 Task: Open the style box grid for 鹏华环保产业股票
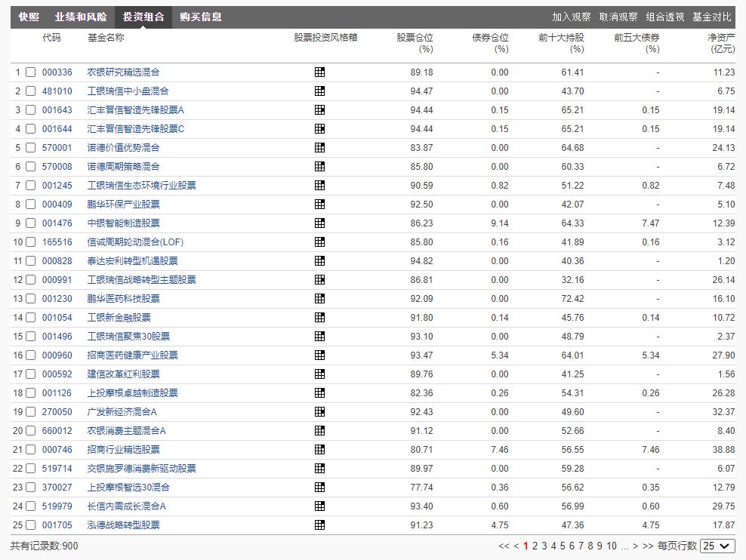[x=320, y=205]
